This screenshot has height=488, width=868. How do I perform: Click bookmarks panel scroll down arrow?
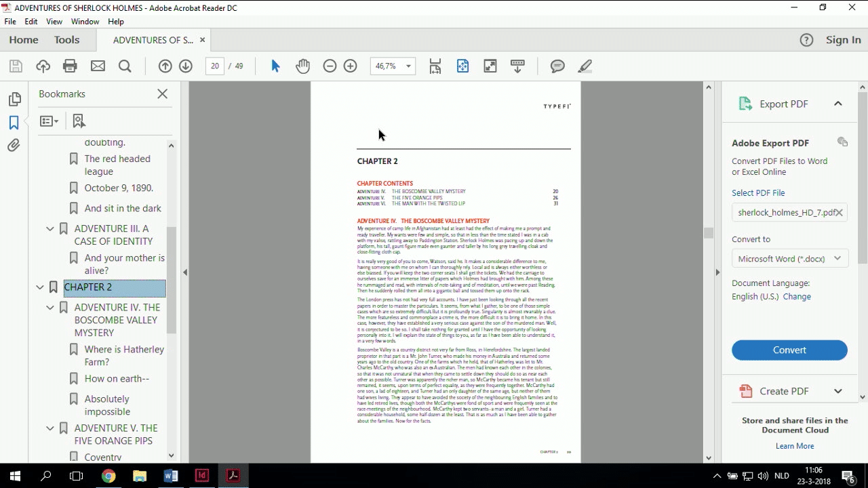point(171,456)
